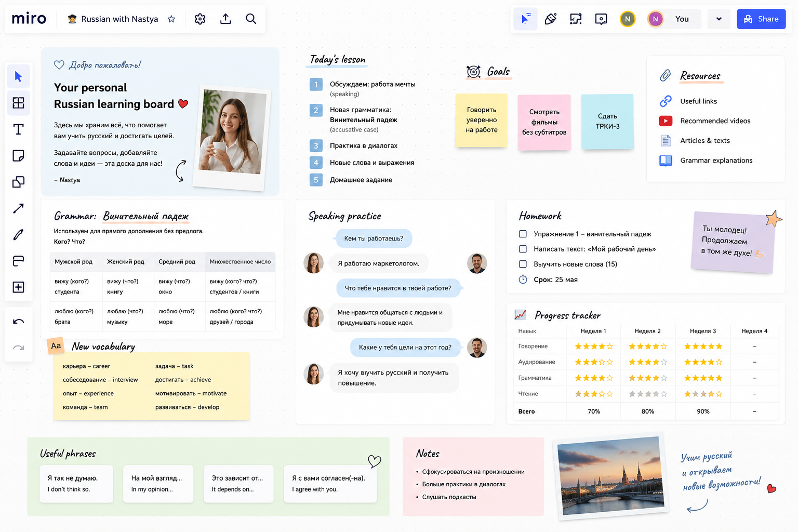The image size is (798, 532).
Task: Redo the last action
Action: tap(18, 348)
